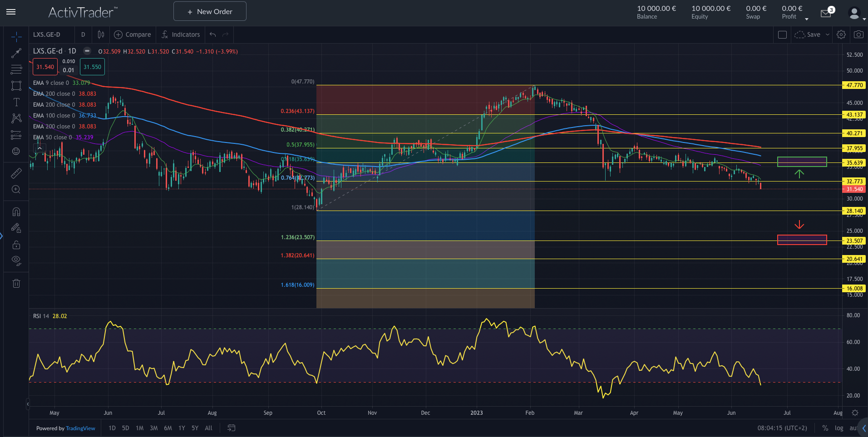868x437 pixels.
Task: Select the crosshair cursor tool
Action: pyautogui.click(x=16, y=37)
